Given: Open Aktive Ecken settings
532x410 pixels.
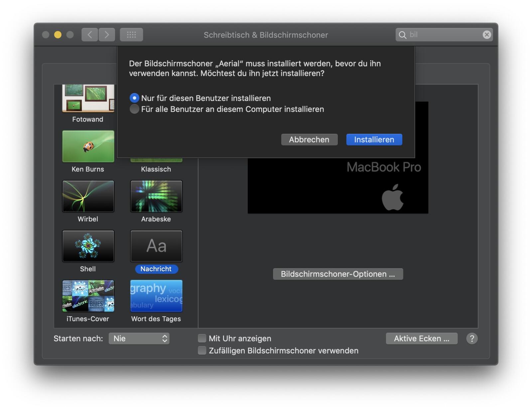Looking at the screenshot, I should click(422, 339).
